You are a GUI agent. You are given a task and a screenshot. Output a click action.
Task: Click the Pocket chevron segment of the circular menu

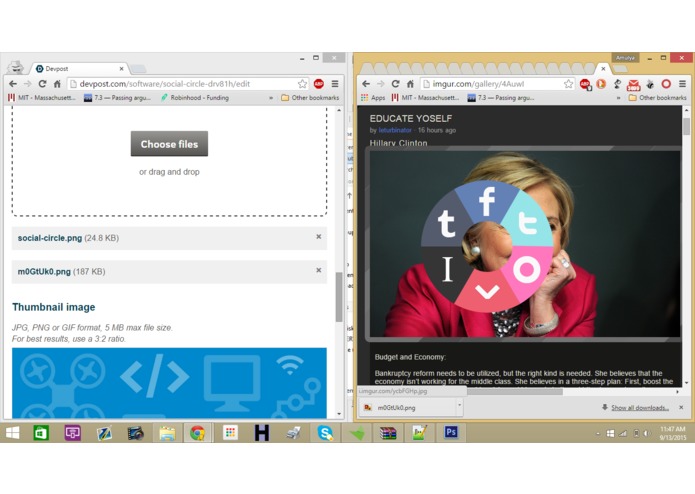coord(487,292)
